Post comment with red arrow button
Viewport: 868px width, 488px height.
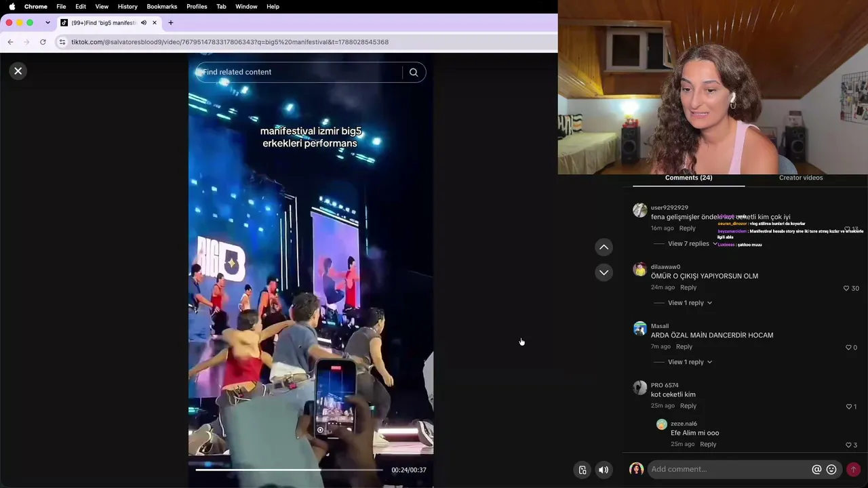point(853,469)
